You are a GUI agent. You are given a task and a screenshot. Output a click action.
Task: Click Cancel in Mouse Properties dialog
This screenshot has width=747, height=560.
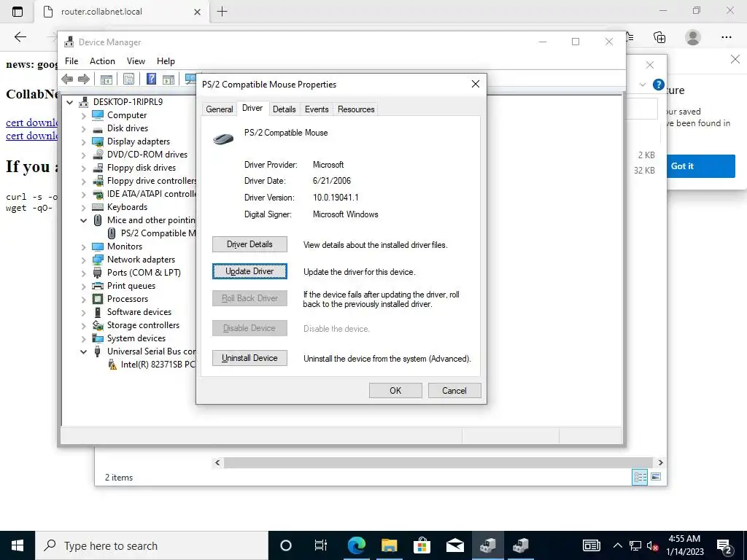(454, 391)
